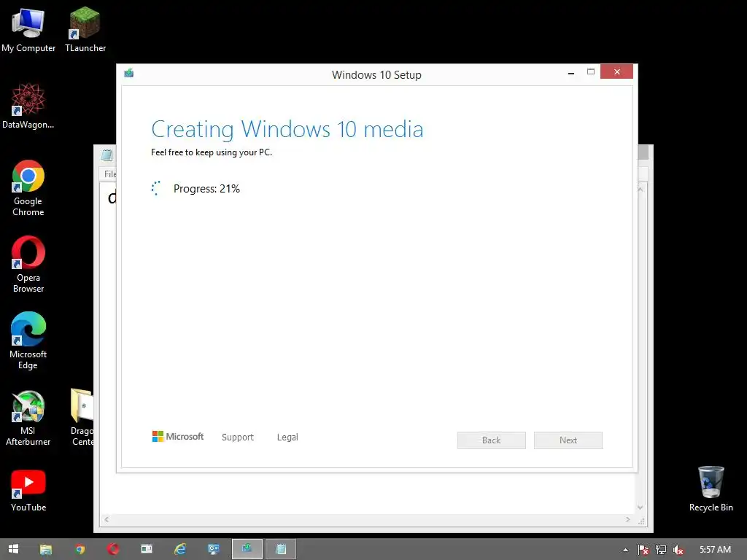Open Opera Browser desktop shortcut
Screen dimensions: 747x560
click(28, 264)
